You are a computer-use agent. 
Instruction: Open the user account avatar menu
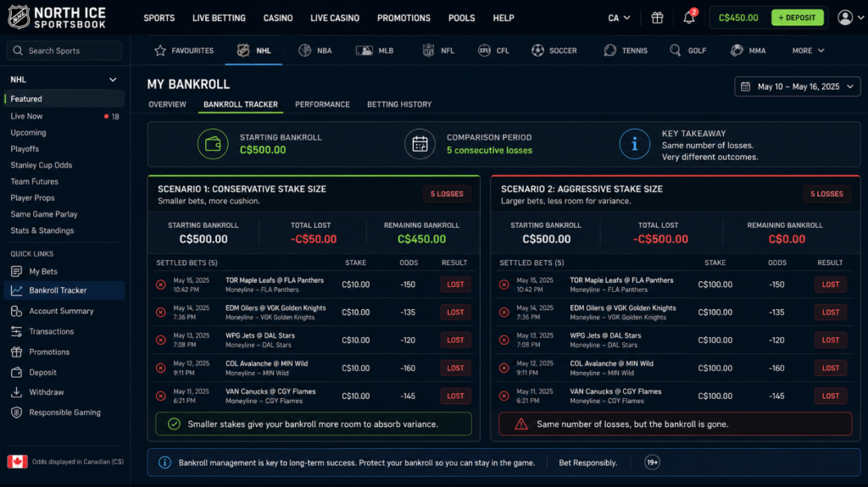pos(845,18)
